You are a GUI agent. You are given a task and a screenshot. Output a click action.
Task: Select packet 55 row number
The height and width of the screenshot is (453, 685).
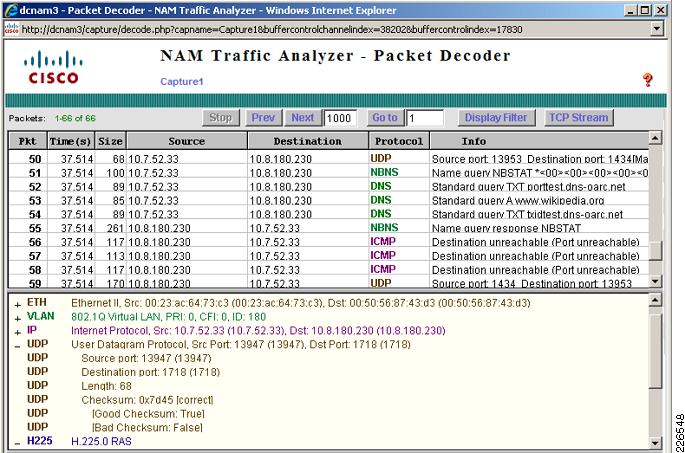click(35, 228)
